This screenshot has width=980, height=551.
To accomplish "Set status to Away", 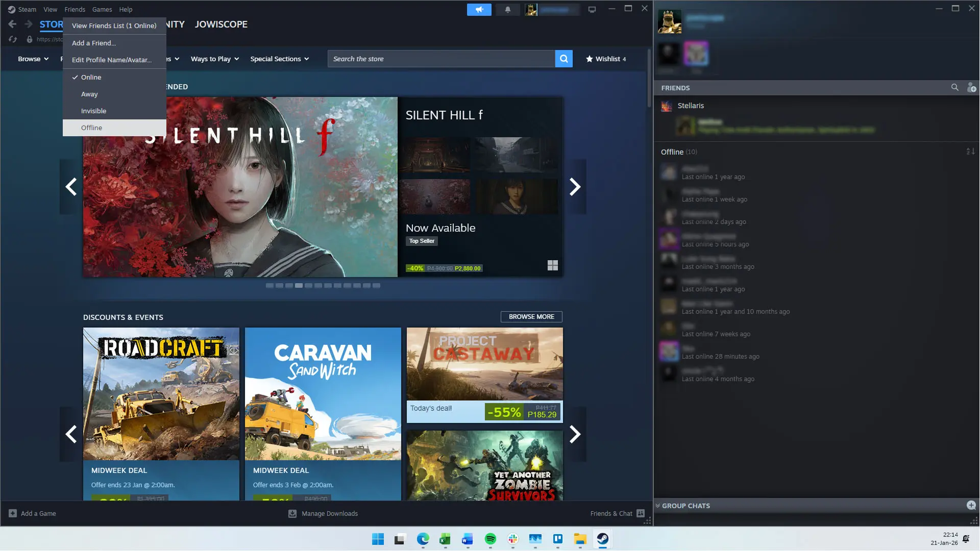I will pyautogui.click(x=89, y=94).
